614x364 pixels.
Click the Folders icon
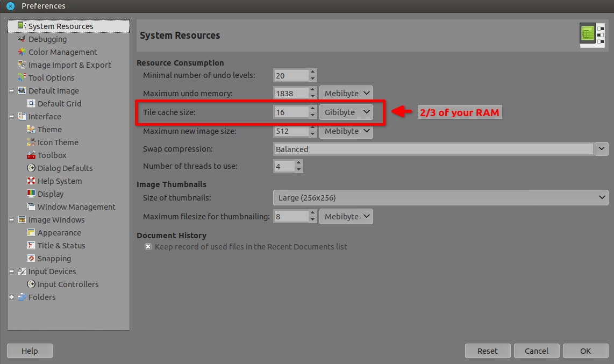(x=22, y=297)
